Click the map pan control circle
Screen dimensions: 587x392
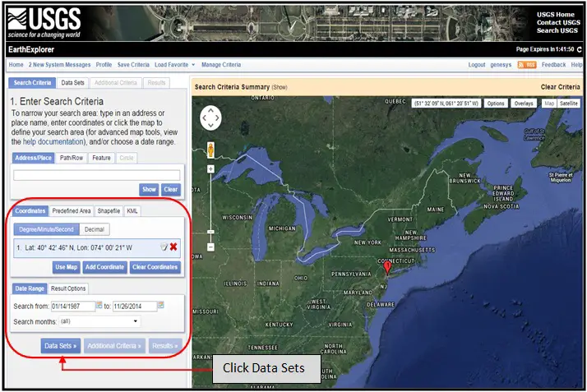[x=210, y=118]
